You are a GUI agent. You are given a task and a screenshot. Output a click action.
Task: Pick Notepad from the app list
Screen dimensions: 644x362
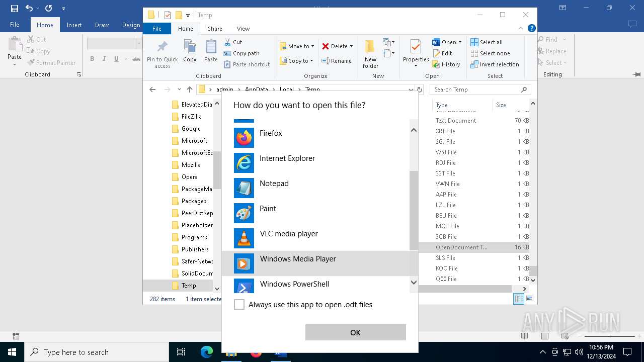315,188
